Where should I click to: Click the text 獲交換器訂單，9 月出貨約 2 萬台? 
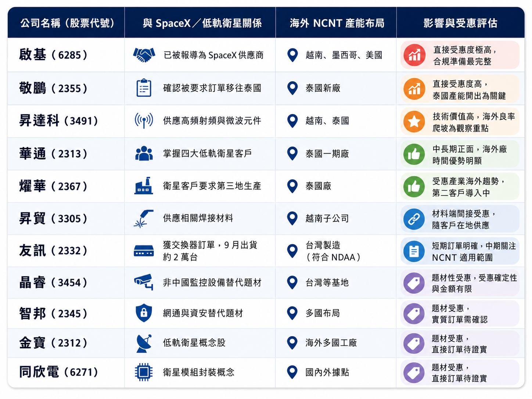pos(210,251)
